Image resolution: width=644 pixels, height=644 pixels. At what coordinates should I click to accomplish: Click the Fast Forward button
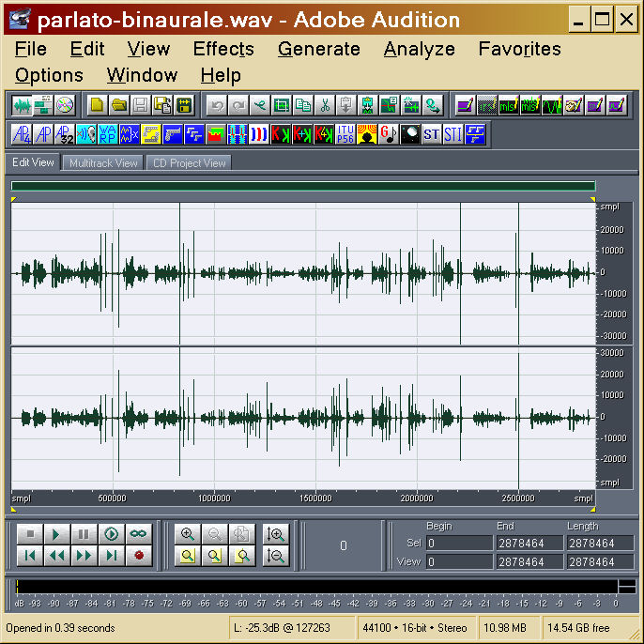tap(84, 556)
